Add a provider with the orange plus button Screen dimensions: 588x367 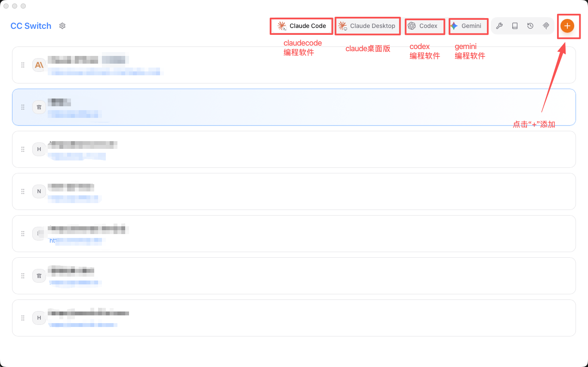point(567,26)
